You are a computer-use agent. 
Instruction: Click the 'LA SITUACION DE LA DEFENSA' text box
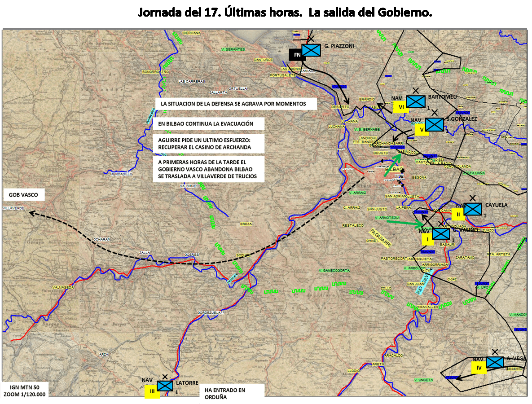(x=236, y=104)
